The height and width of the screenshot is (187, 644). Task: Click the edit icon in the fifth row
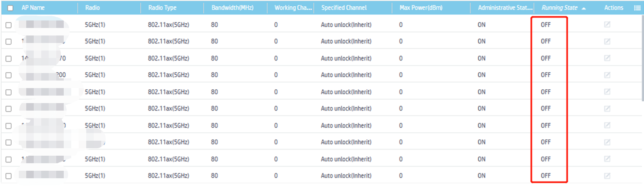pos(607,92)
